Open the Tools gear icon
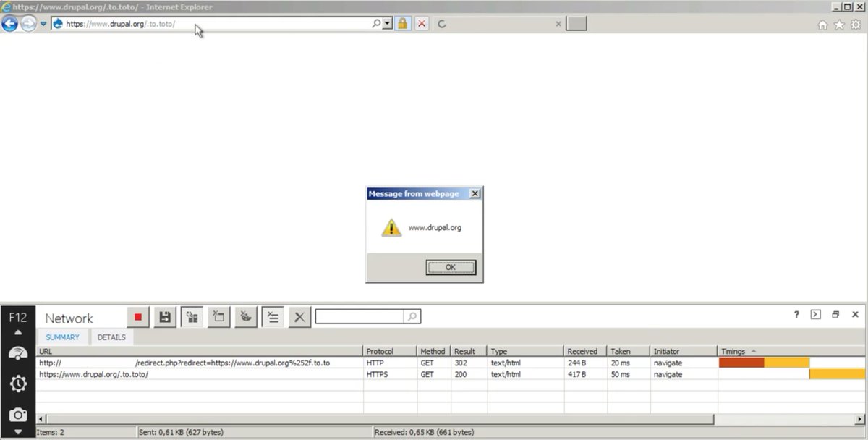 [x=856, y=25]
